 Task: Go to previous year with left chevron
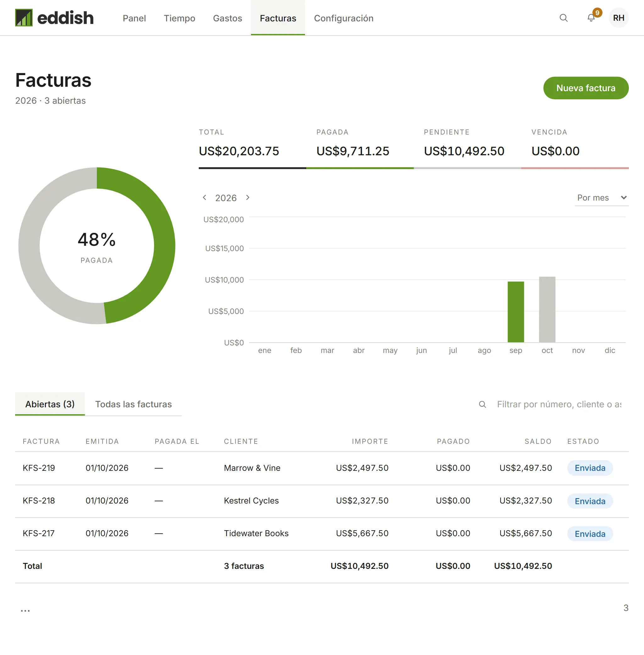click(204, 197)
